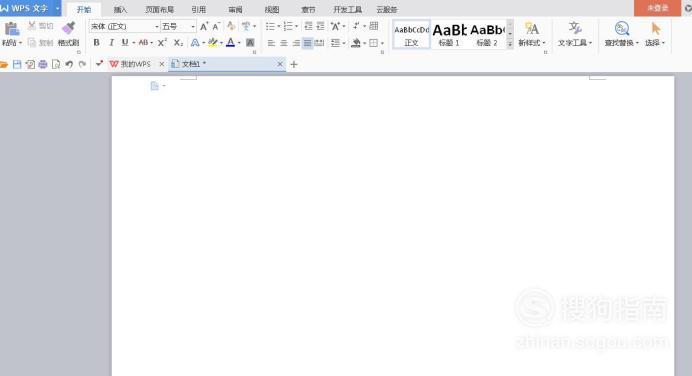Increase paragraph indent
Image resolution: width=692 pixels, height=376 pixels.
pos(320,26)
